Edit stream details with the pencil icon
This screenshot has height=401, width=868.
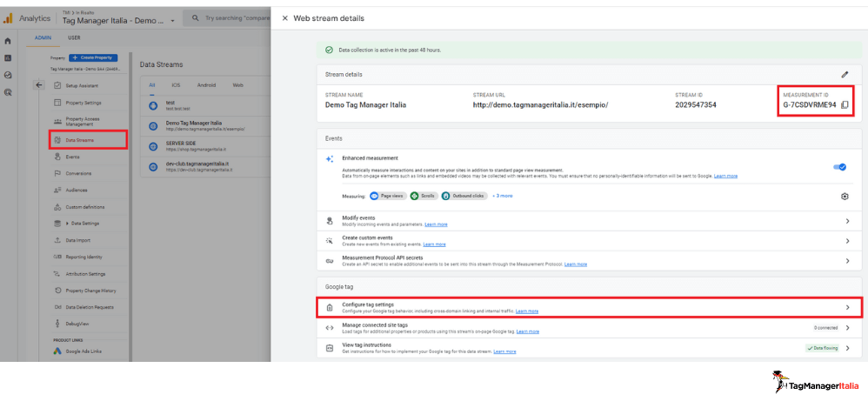point(845,74)
